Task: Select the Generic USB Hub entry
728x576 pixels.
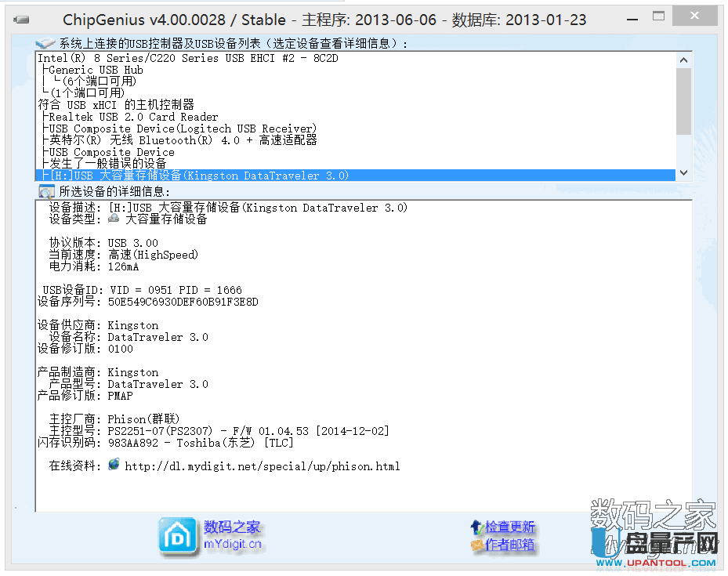Action: (96, 70)
